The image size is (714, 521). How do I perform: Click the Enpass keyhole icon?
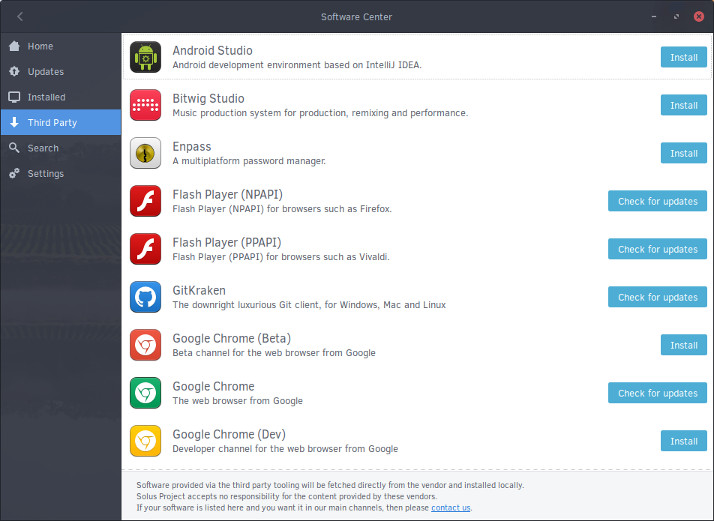click(x=145, y=153)
